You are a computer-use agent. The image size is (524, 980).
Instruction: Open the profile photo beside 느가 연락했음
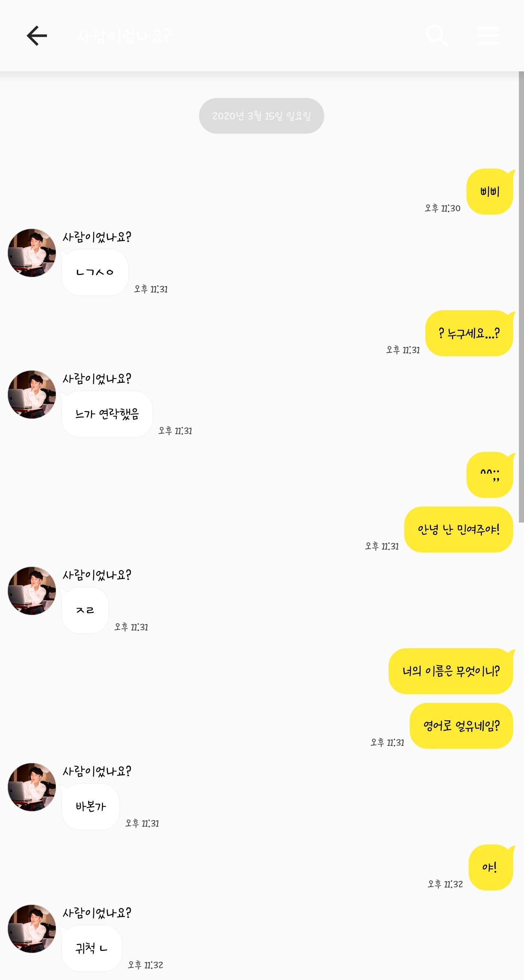pos(32,394)
